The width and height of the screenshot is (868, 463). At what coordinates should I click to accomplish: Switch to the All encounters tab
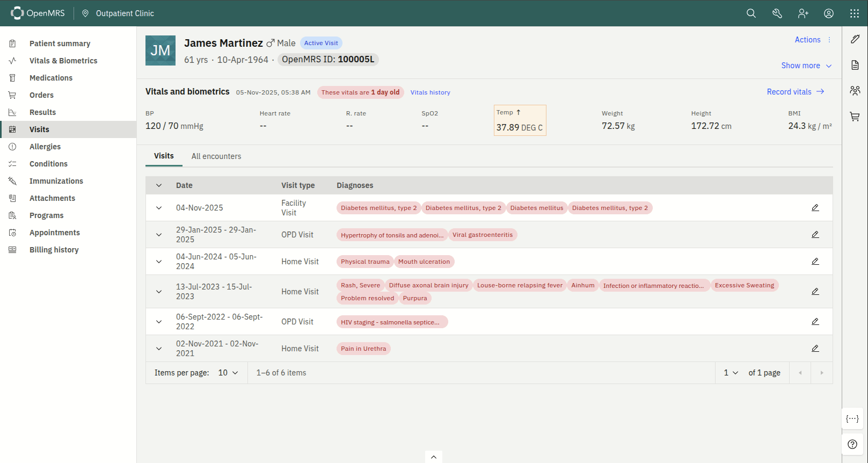pyautogui.click(x=216, y=156)
